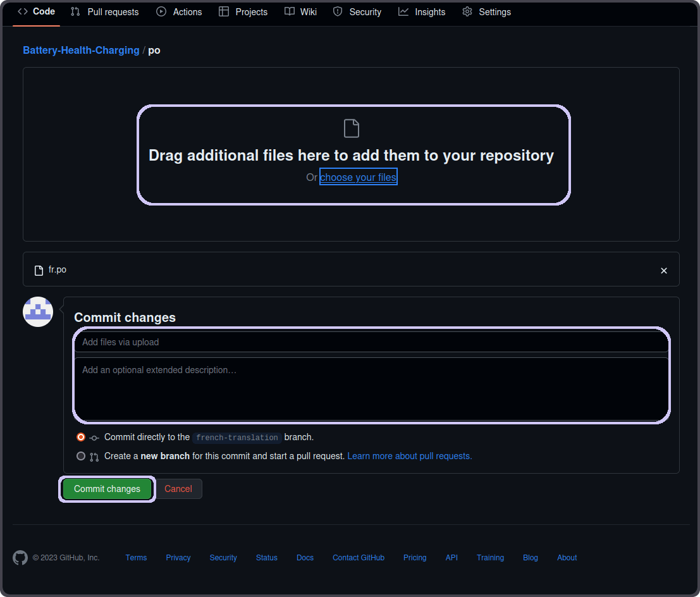
Task: Click the choose your files link
Action: pos(358,177)
